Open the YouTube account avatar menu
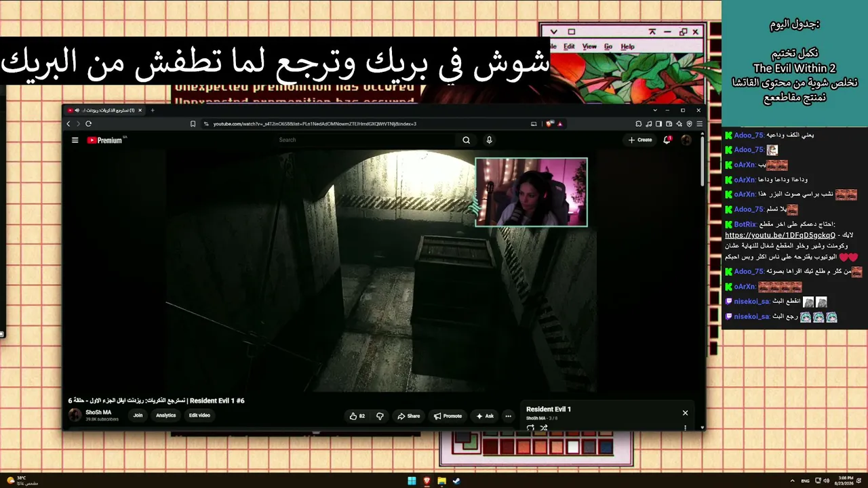Image resolution: width=868 pixels, height=488 pixels. pos(686,140)
